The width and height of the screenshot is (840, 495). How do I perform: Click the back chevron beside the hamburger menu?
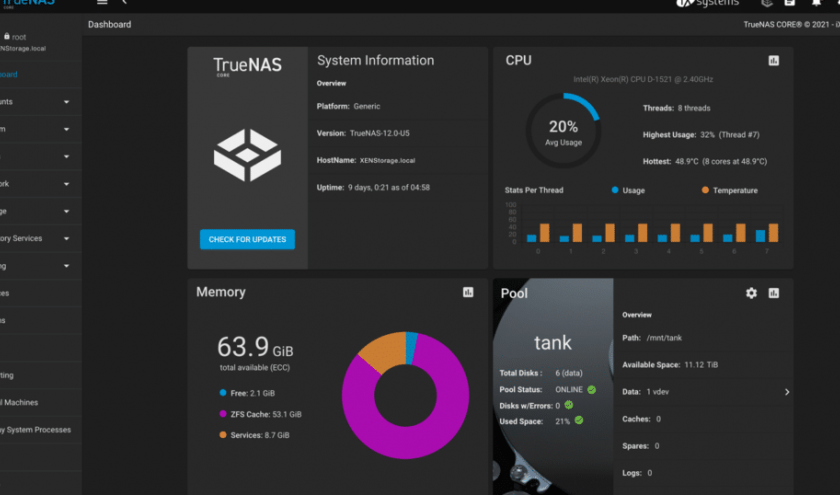coord(124,3)
